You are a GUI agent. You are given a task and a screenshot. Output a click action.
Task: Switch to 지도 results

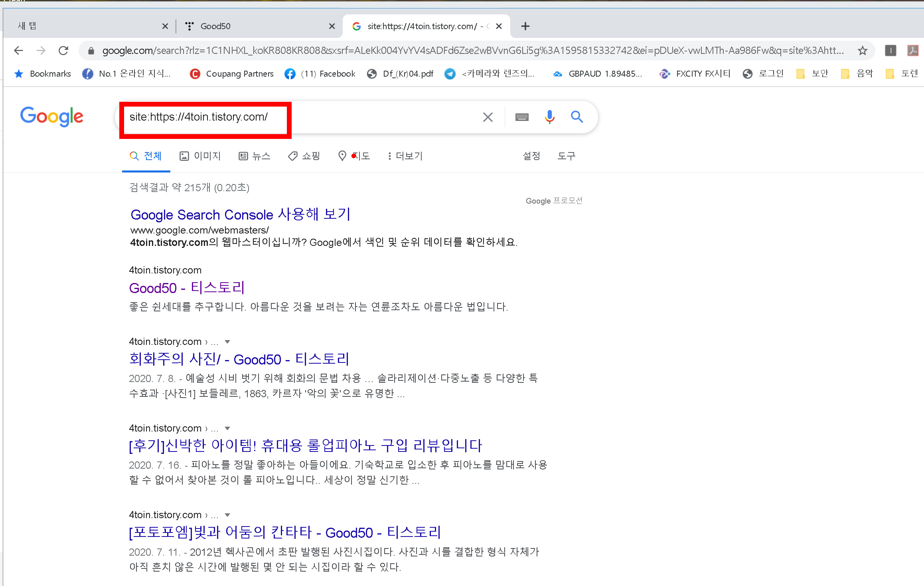354,156
